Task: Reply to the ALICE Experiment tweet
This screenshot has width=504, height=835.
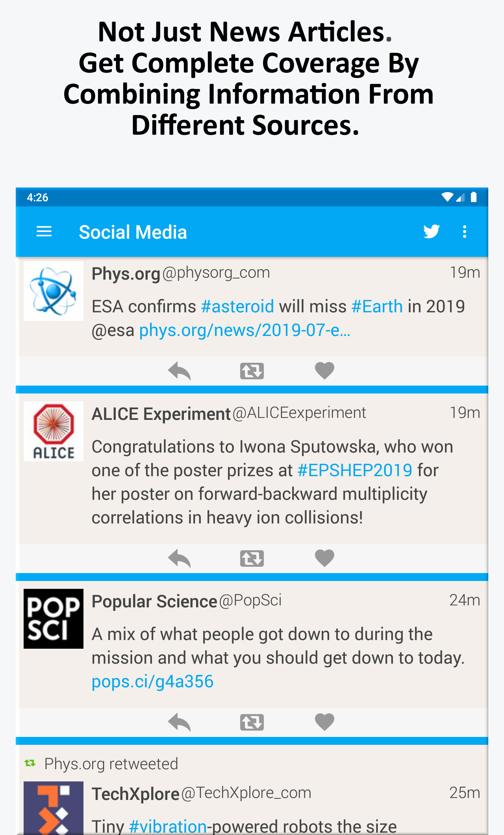Action: [179, 559]
